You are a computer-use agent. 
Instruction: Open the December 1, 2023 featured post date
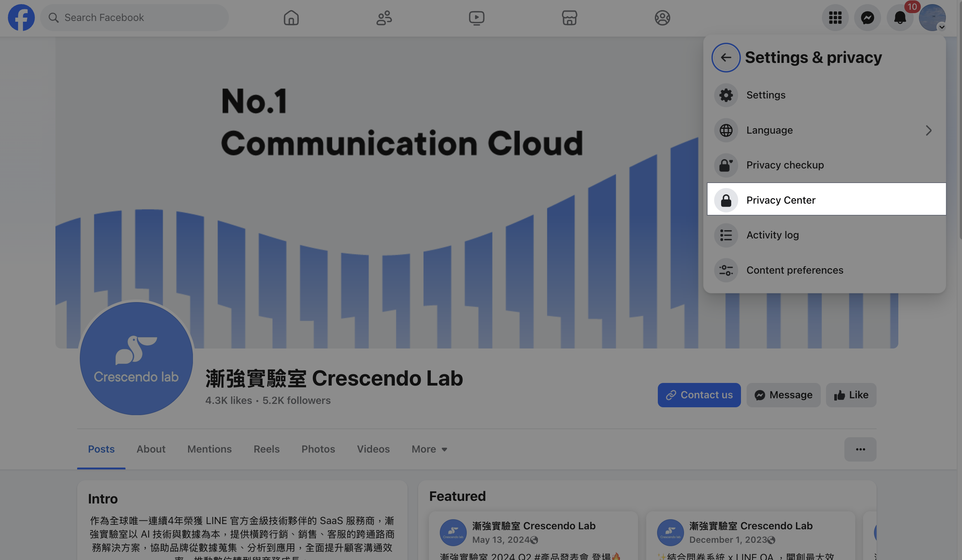click(x=727, y=540)
